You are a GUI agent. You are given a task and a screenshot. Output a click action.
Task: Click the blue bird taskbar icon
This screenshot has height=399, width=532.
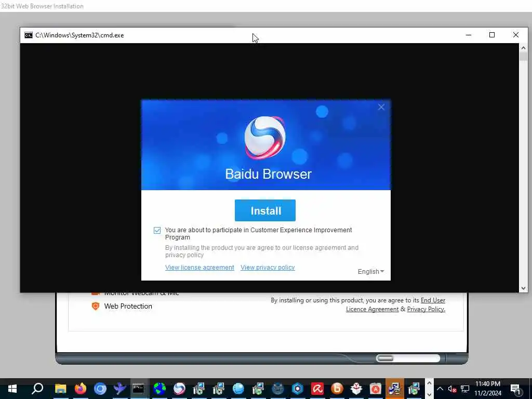(x=120, y=389)
